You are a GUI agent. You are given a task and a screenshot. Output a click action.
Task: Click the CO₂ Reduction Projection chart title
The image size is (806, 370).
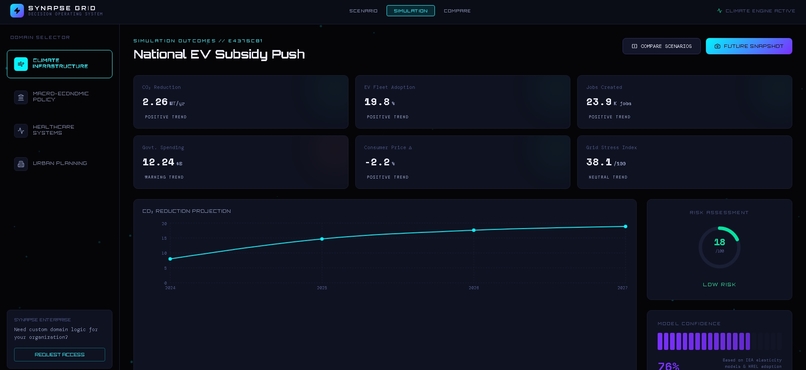coord(187,211)
